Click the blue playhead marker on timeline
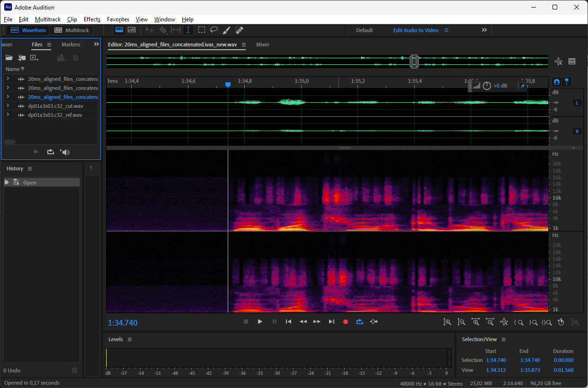 [x=228, y=84]
